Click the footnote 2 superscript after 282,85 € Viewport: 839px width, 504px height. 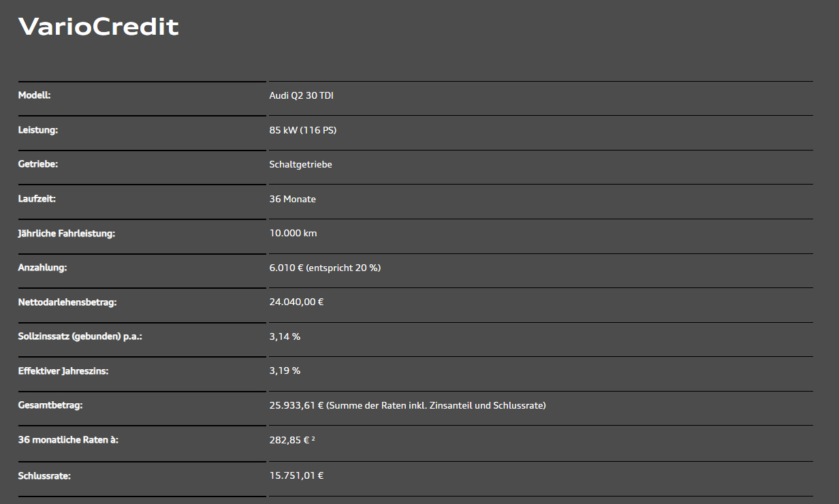pyautogui.click(x=313, y=439)
